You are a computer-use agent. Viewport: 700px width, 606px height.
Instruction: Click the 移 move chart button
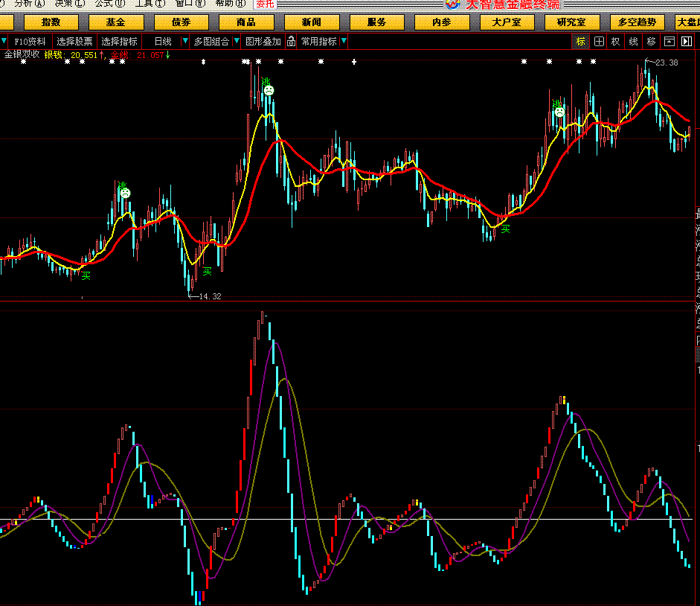tap(651, 42)
